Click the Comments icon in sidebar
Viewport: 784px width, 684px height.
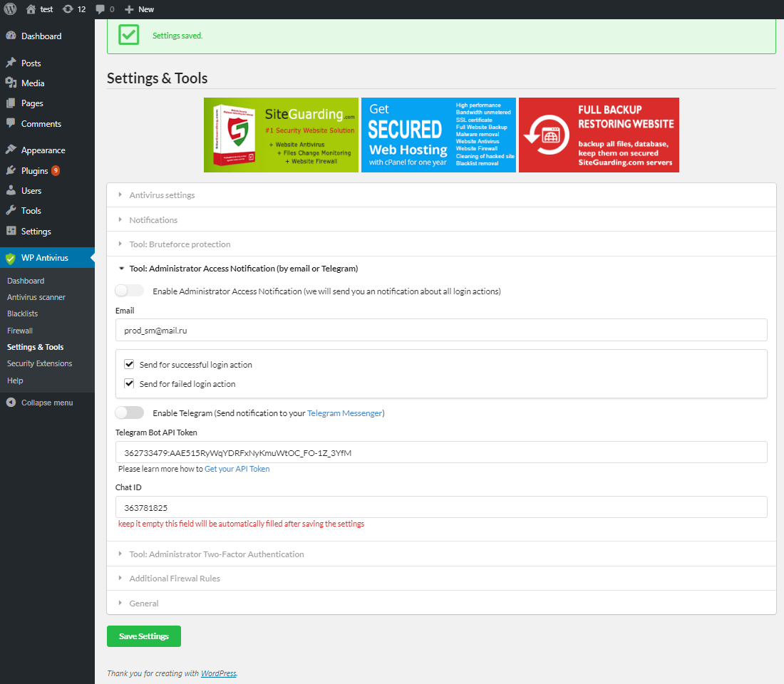[11, 123]
